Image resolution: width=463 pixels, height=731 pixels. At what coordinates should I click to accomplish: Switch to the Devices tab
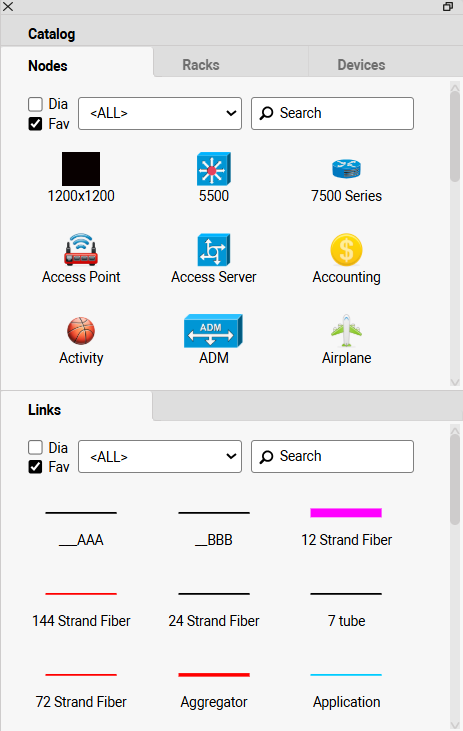pyautogui.click(x=361, y=65)
